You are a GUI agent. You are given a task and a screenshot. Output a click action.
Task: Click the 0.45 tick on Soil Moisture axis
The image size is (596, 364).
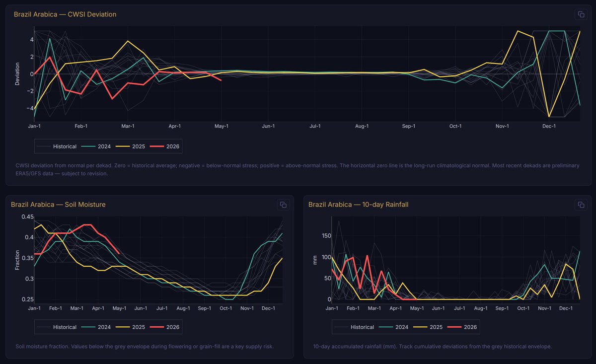(27, 217)
